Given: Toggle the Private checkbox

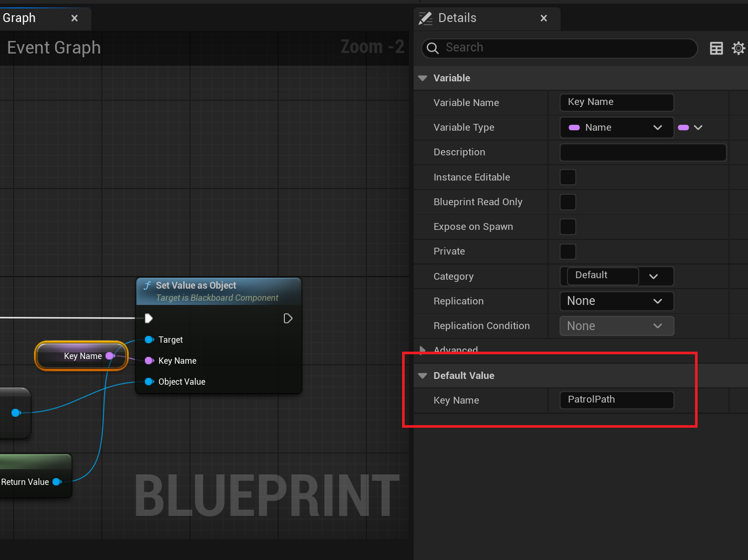Looking at the screenshot, I should click(568, 251).
